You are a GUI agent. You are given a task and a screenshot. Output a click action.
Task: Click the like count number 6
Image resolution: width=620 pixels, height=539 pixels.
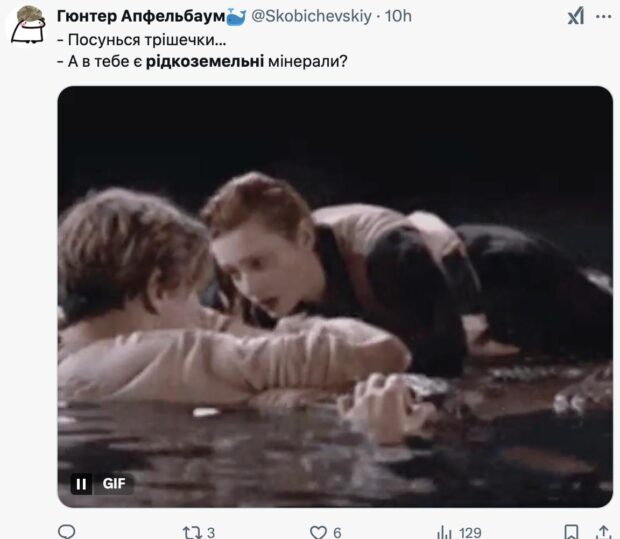[x=337, y=531]
